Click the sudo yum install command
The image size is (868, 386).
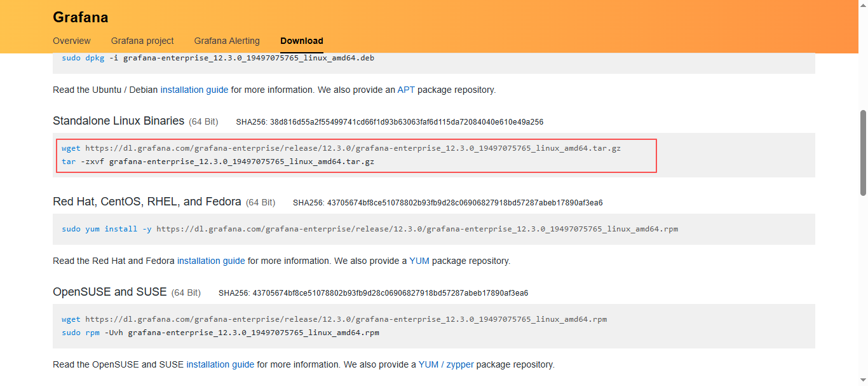coord(370,229)
